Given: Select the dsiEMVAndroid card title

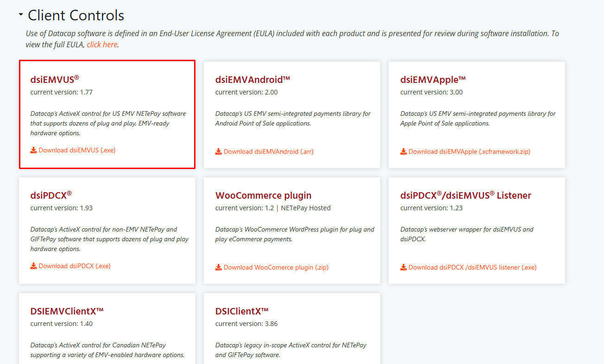Looking at the screenshot, I should [252, 79].
